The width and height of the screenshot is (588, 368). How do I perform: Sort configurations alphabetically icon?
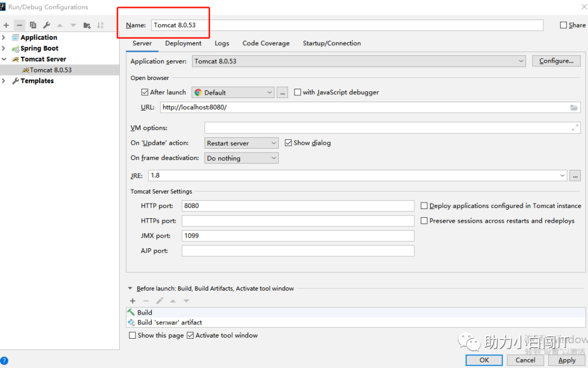click(x=100, y=25)
